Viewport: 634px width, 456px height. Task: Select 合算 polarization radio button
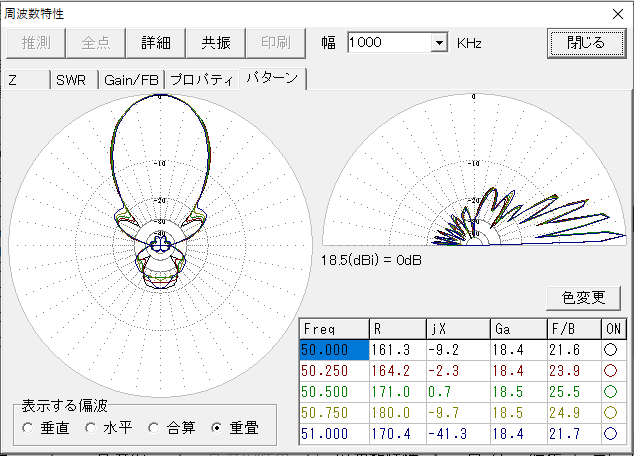click(x=153, y=428)
